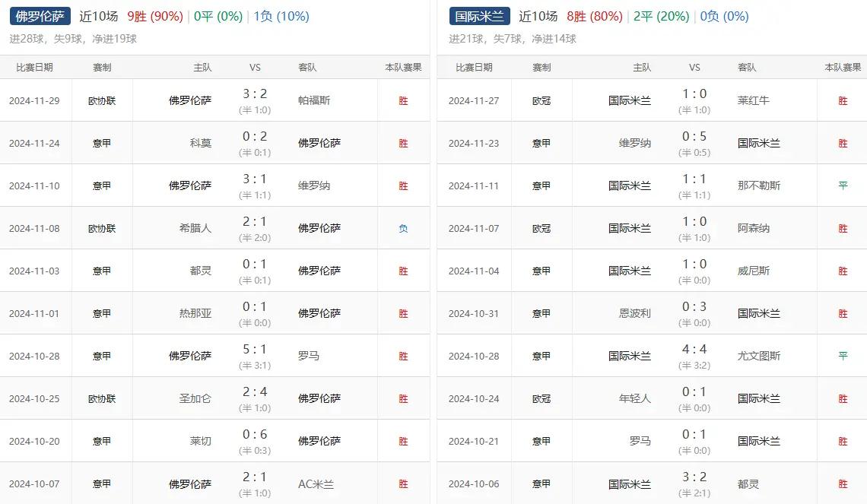867x504 pixels.
Task: Click 赛制 header in 国际米兰 table
Action: [541, 68]
